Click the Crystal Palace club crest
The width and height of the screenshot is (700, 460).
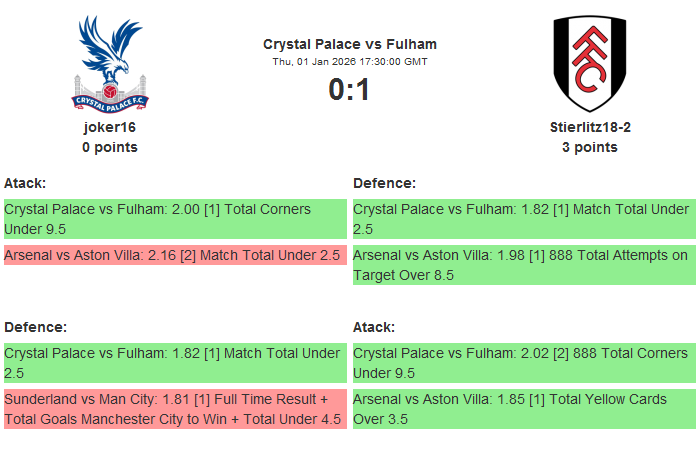[110, 62]
